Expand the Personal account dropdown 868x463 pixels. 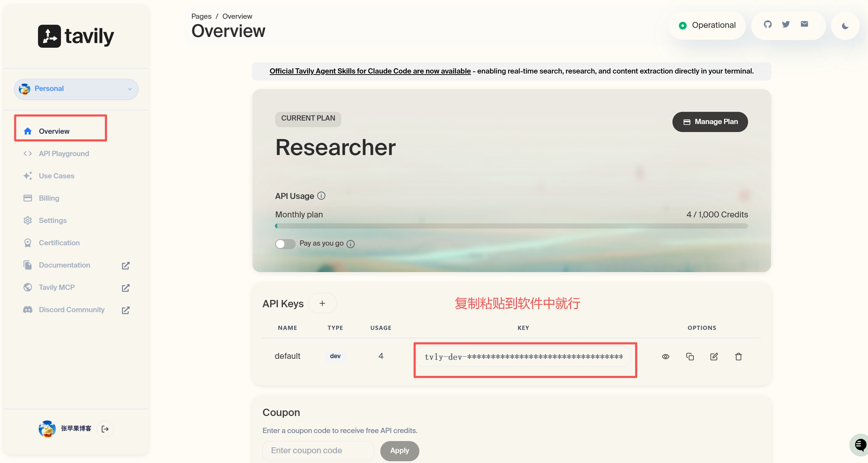pyautogui.click(x=76, y=89)
